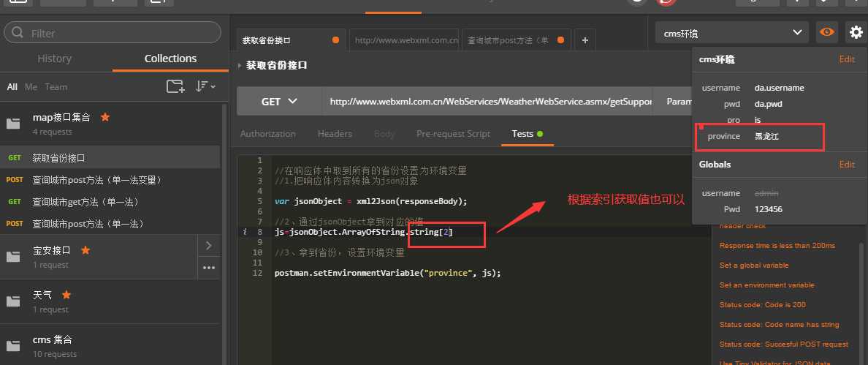Select the Me collections filter
This screenshot has height=365, width=868.
click(x=31, y=87)
